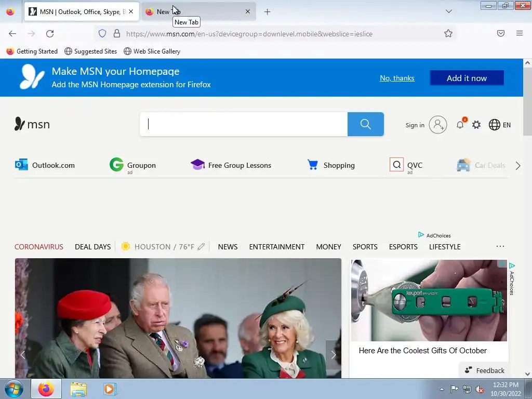Close the New Tab tab
The width and height of the screenshot is (532, 399).
pyautogui.click(x=248, y=11)
